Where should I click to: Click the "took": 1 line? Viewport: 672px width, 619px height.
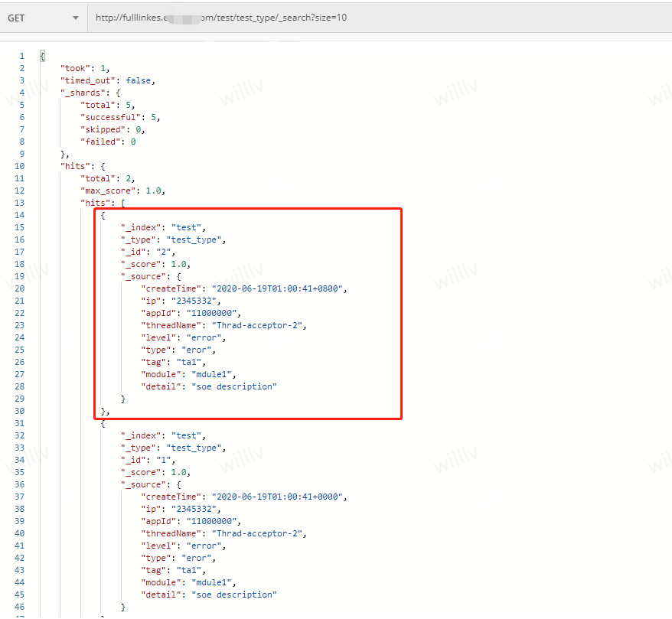(x=85, y=68)
